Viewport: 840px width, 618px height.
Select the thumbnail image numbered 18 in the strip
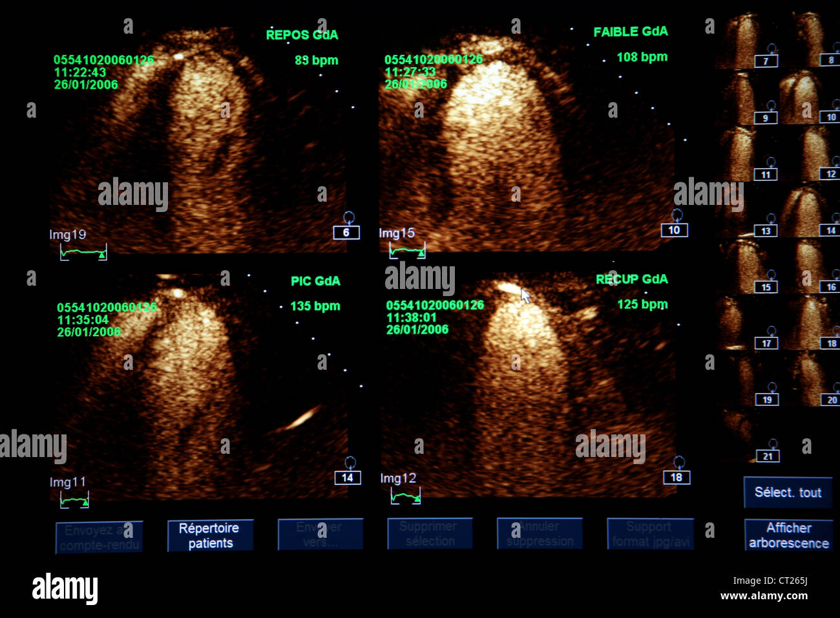pos(811,322)
